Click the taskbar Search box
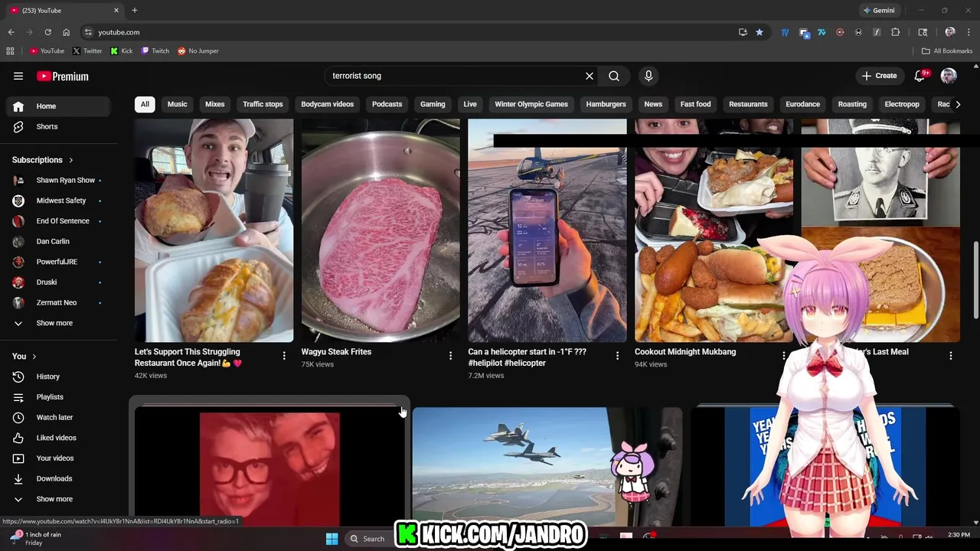This screenshot has width=980, height=551. click(x=367, y=539)
